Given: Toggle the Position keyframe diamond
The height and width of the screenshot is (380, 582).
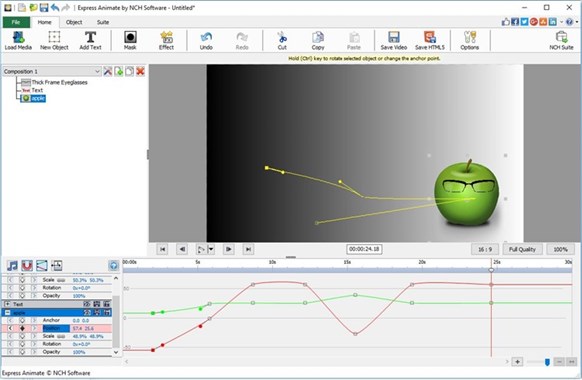Looking at the screenshot, I should (22, 328).
